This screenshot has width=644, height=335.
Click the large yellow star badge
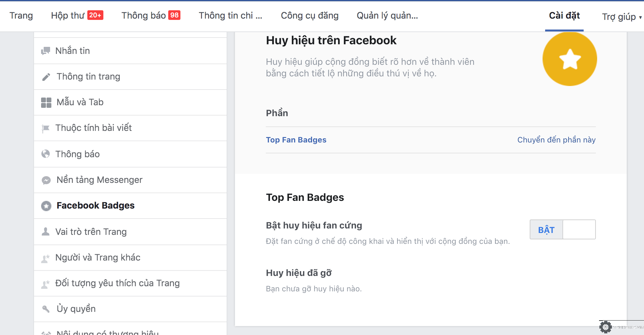[570, 59]
